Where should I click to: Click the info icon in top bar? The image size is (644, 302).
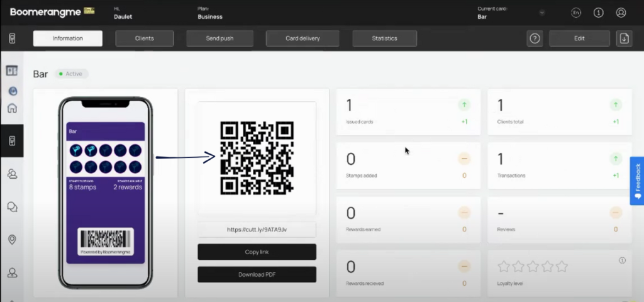click(598, 13)
